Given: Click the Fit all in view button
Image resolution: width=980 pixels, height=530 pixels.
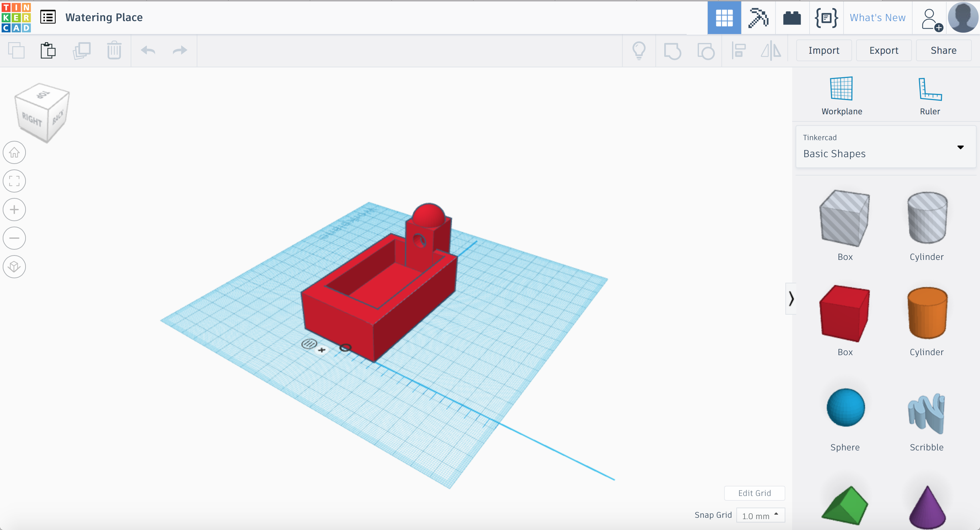Looking at the screenshot, I should (14, 181).
